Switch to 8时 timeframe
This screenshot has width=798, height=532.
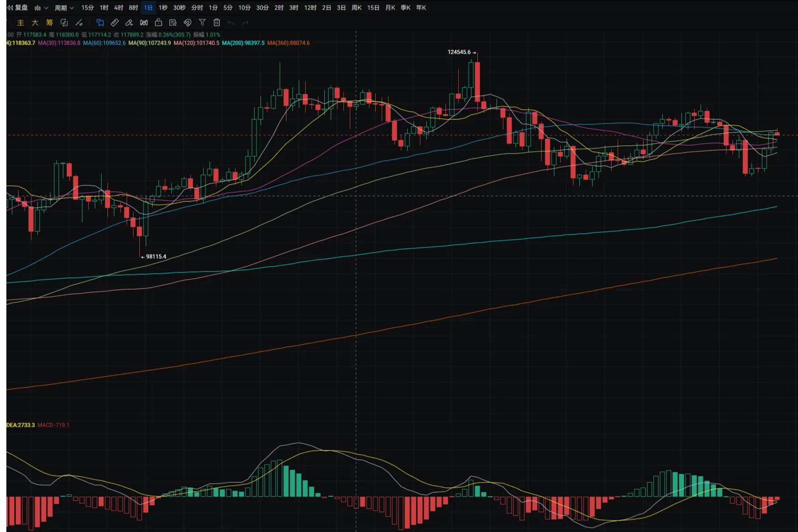(x=133, y=8)
